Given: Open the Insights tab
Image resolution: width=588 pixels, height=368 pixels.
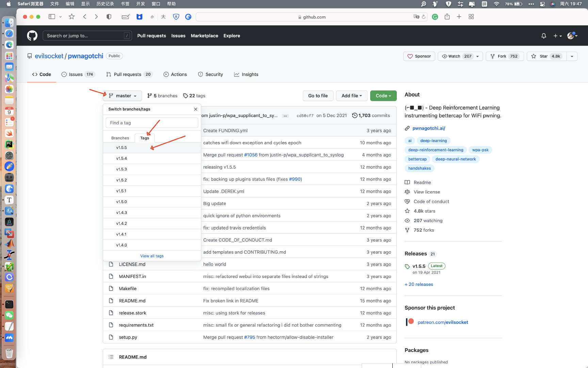Looking at the screenshot, I should coord(246,74).
